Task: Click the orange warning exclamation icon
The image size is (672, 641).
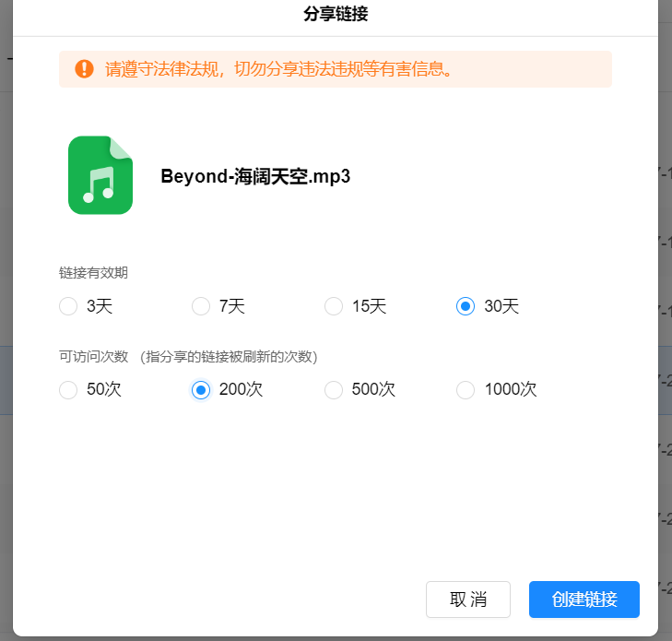Action: tap(85, 68)
